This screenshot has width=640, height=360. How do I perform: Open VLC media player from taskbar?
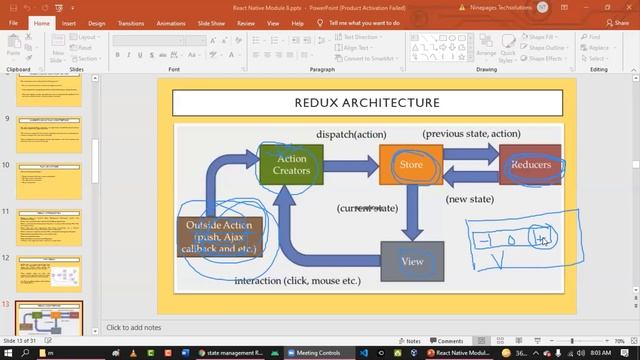coord(133,353)
